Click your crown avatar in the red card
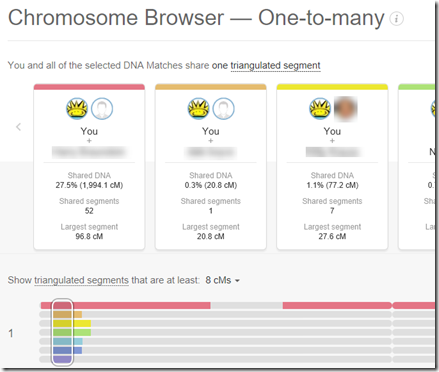Screen dimensions: 439x372 [77, 109]
